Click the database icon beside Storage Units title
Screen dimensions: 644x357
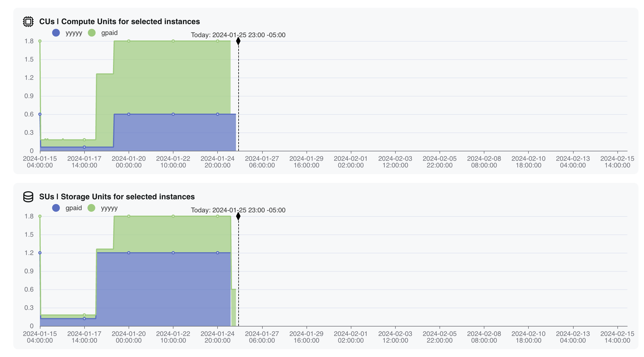(x=28, y=197)
